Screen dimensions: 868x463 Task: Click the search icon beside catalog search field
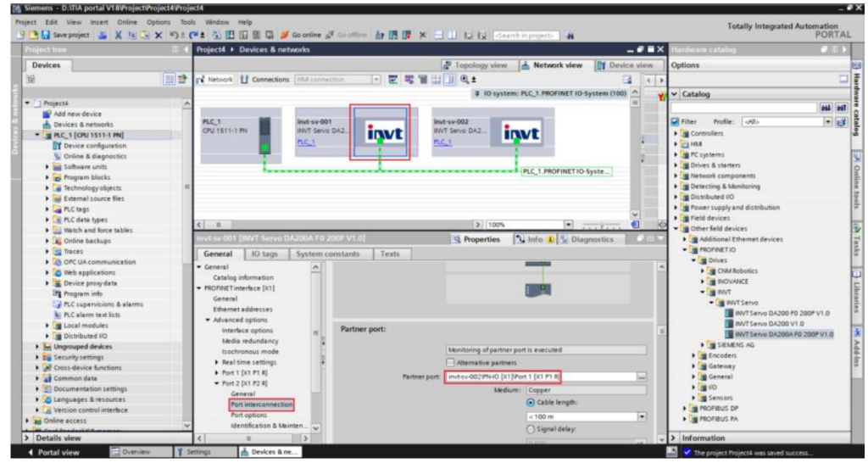[x=826, y=108]
